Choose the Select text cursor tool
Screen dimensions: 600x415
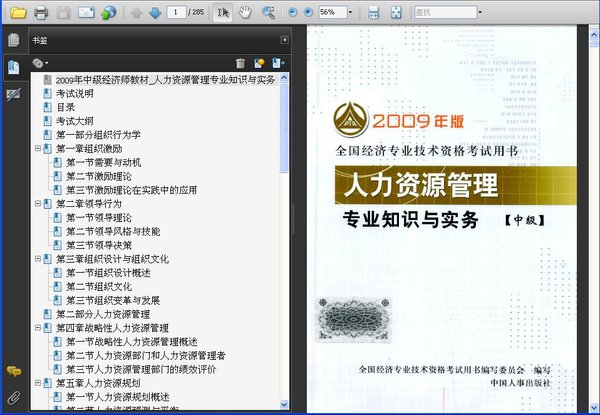[223, 13]
